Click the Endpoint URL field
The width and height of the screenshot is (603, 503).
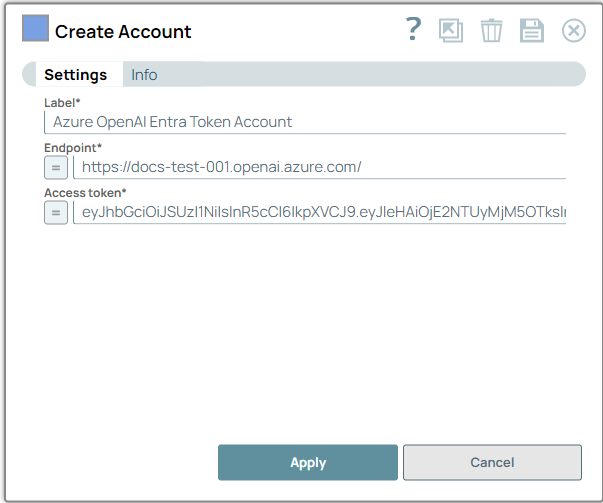click(x=320, y=167)
